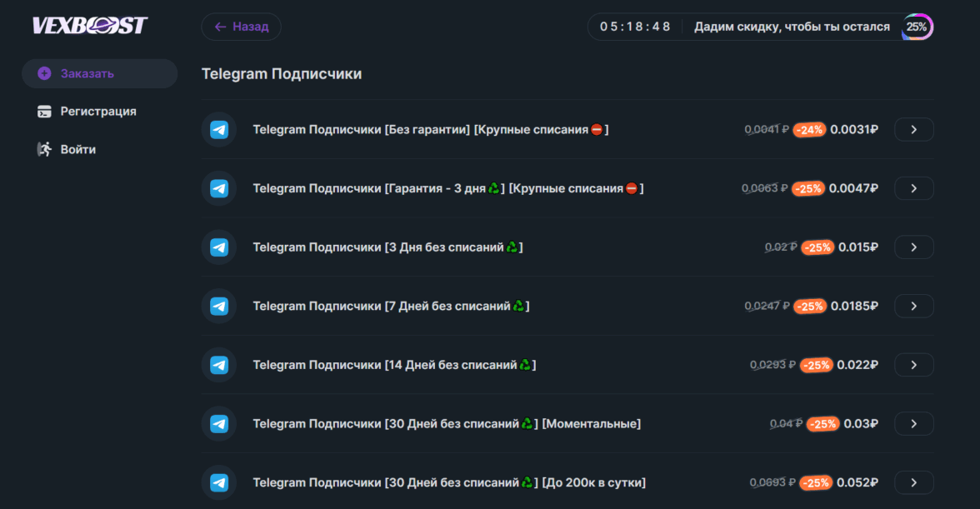Screen dimensions: 980x509
Task: Open the Заказать sidebar menu item
Action: (87, 73)
